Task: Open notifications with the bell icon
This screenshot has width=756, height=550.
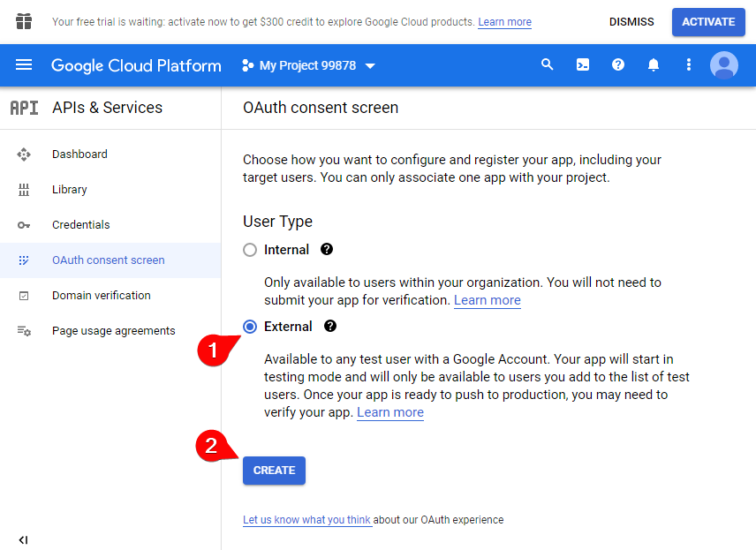Action: 654,64
